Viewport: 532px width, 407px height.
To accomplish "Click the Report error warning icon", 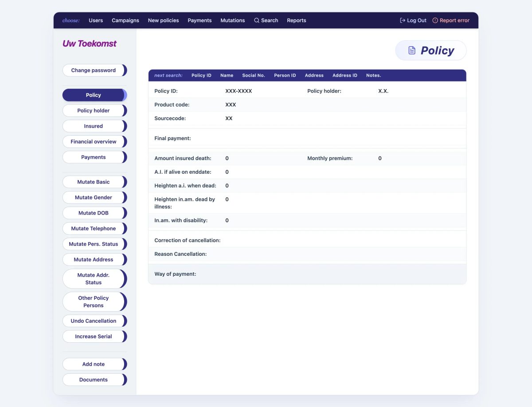I will point(435,20).
